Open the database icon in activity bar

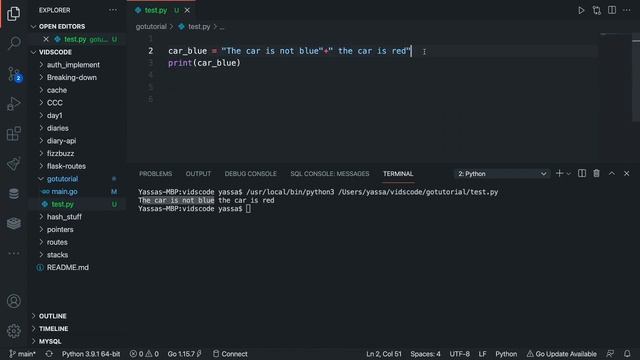pos(13,193)
